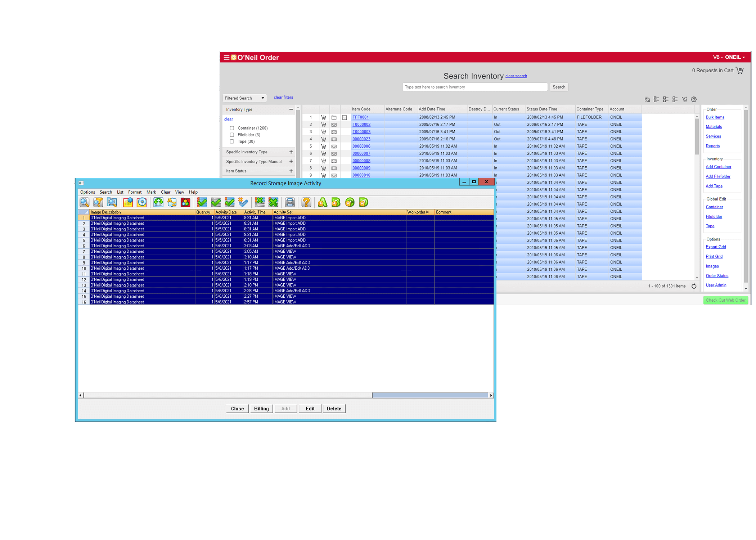
Task: Click the gray-lines green checkmark icon
Action: [216, 202]
